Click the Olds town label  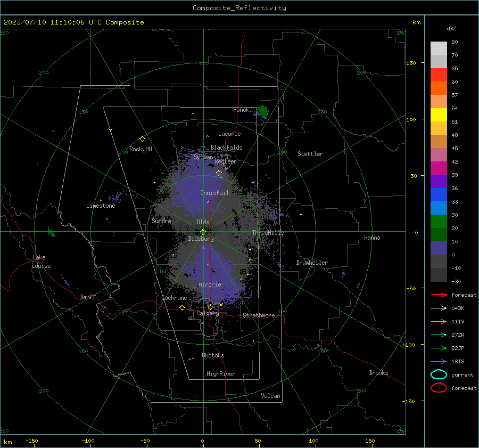[203, 222]
